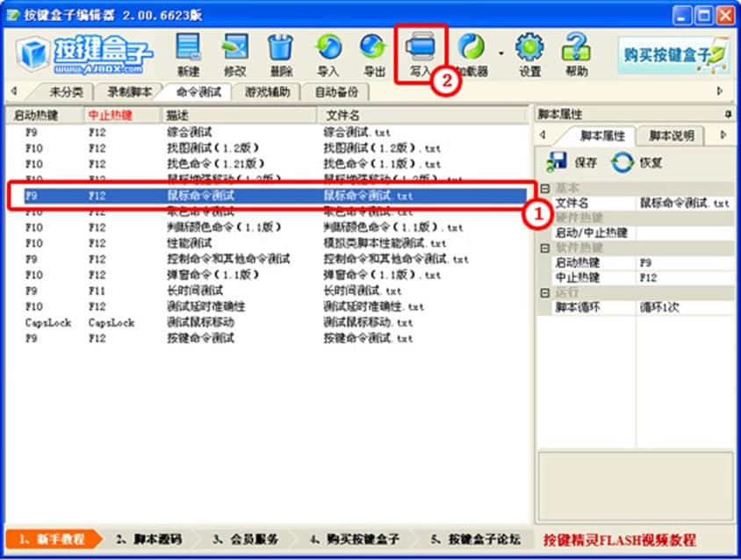Select the 命令测试 tab

click(x=198, y=91)
